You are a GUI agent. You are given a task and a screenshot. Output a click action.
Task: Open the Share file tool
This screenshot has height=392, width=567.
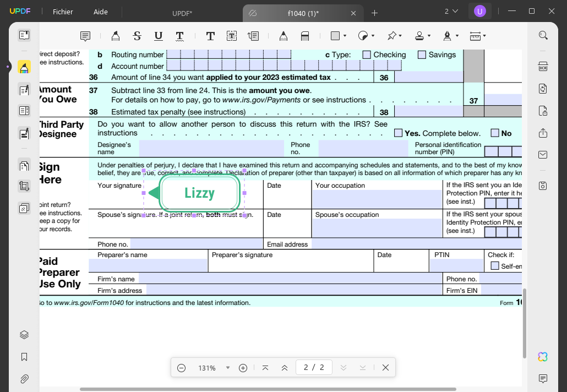pos(543,133)
